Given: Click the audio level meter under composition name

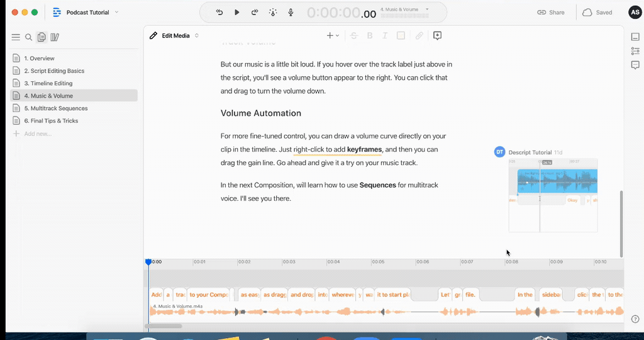Looking at the screenshot, I should 404,16.
